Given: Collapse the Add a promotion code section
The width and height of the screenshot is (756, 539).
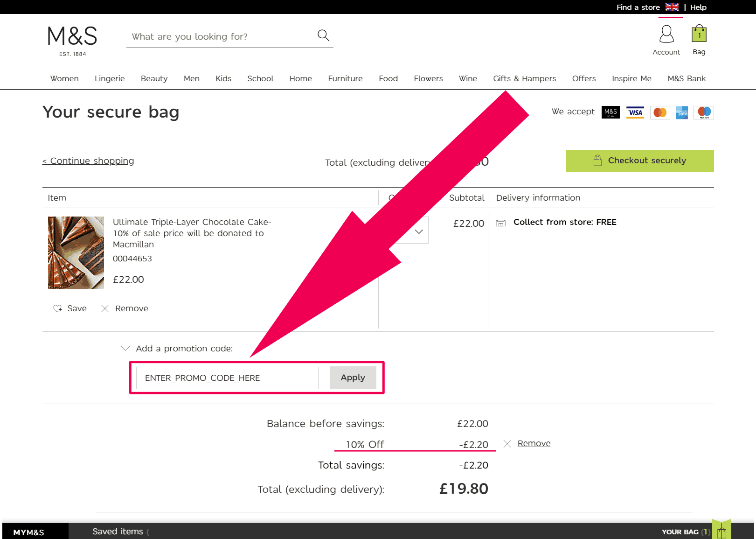Looking at the screenshot, I should click(x=125, y=349).
